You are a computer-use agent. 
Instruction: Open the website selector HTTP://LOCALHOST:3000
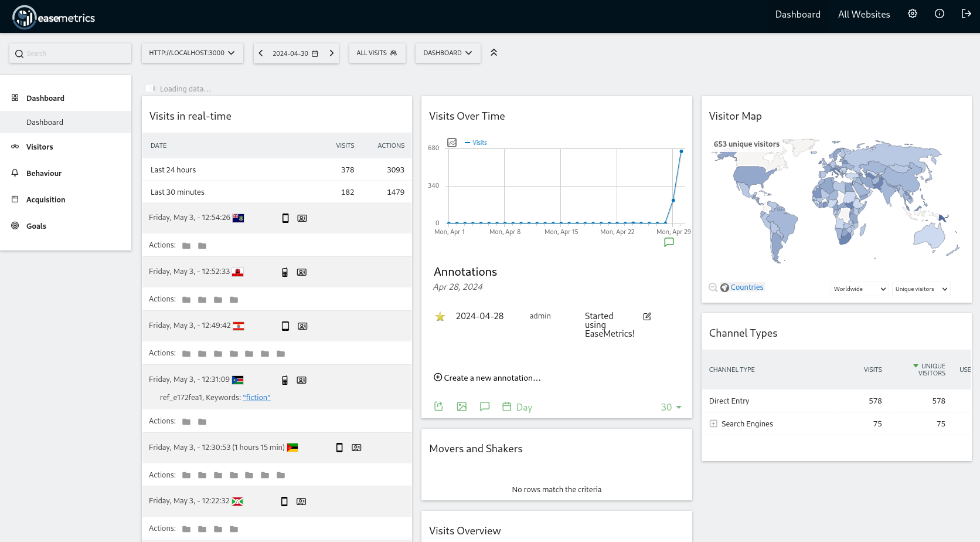(192, 53)
